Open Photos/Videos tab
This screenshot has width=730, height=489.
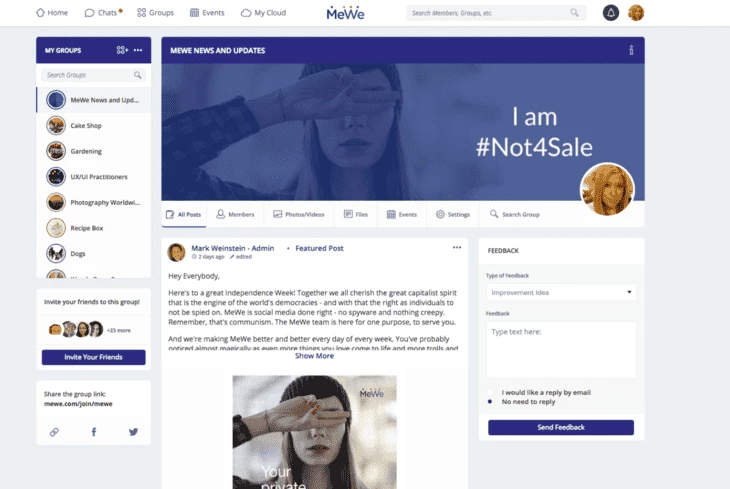click(298, 214)
